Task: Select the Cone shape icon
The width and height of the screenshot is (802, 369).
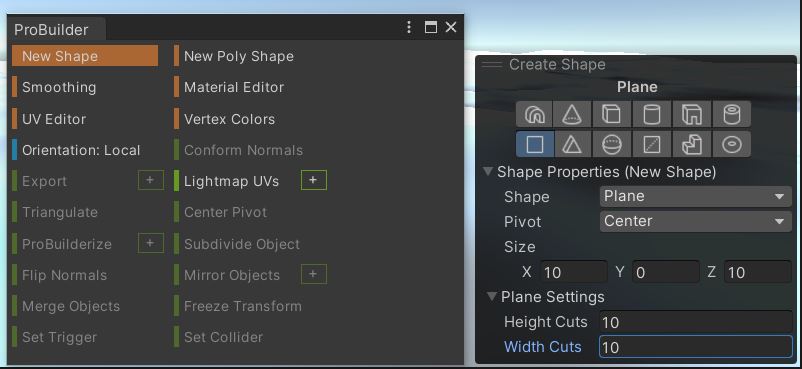Action: pos(572,114)
